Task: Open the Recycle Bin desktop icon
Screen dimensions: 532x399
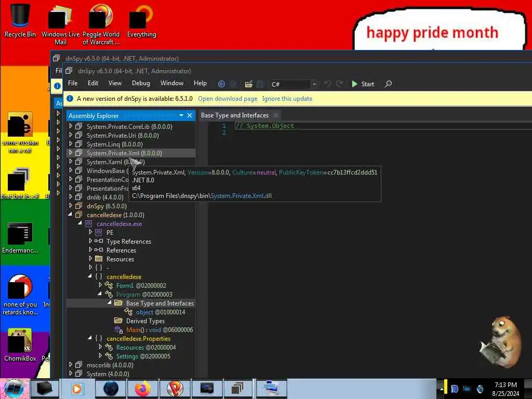Action: coord(20,20)
